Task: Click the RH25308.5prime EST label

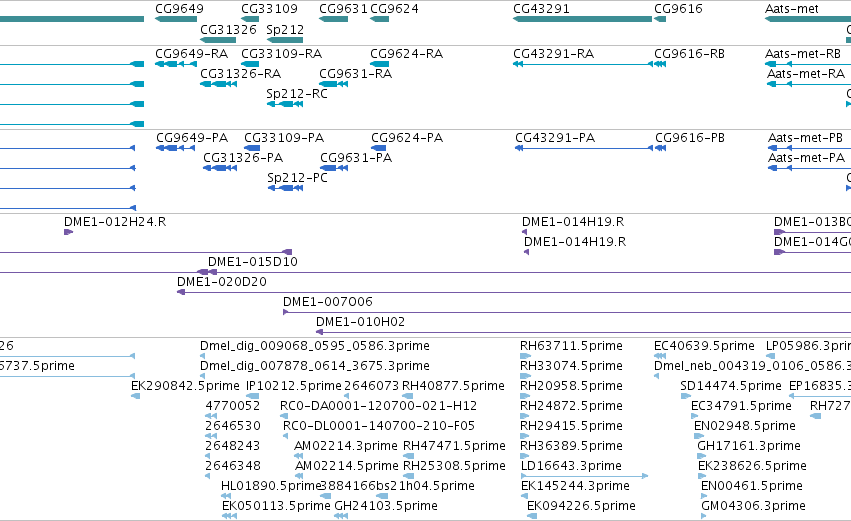Action: click(454, 466)
